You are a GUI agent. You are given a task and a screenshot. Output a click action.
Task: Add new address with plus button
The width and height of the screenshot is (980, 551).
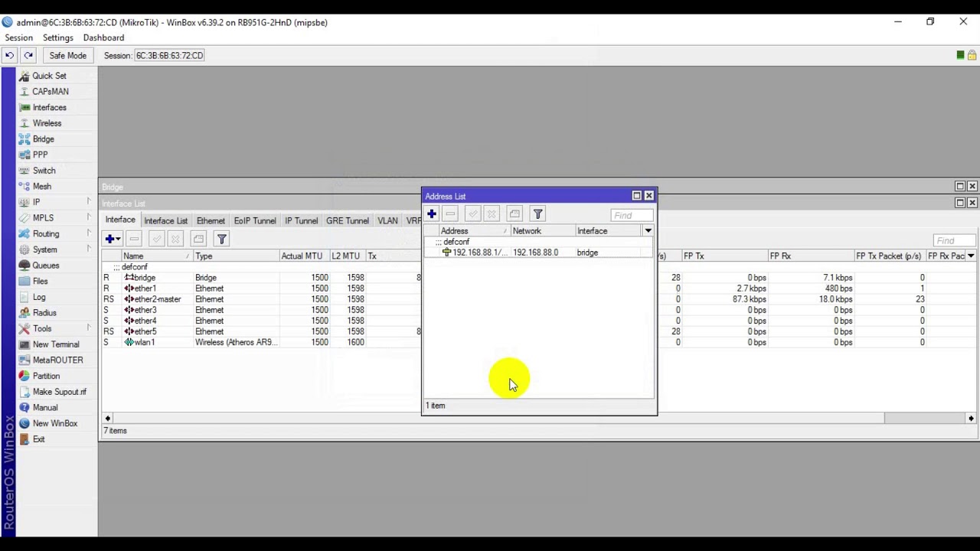tap(432, 214)
